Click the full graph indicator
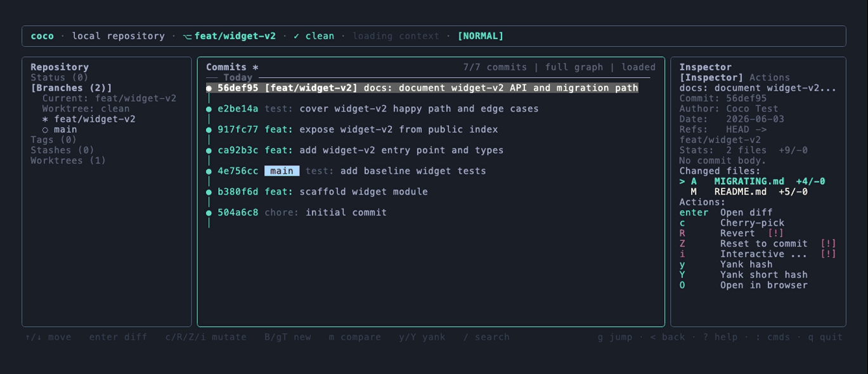 tap(574, 67)
